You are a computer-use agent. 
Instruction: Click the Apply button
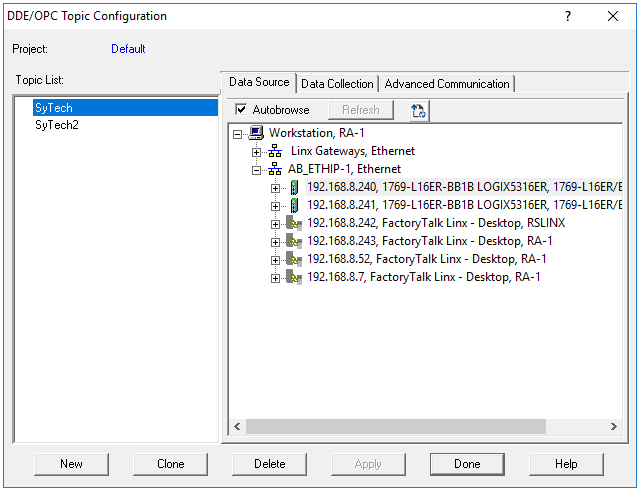pyautogui.click(x=368, y=464)
